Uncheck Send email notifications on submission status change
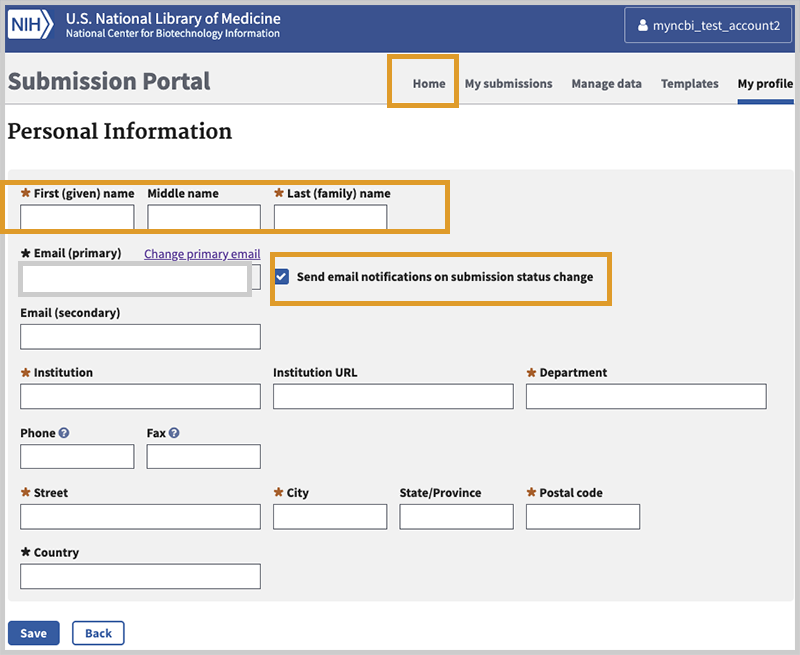 pos(282,276)
